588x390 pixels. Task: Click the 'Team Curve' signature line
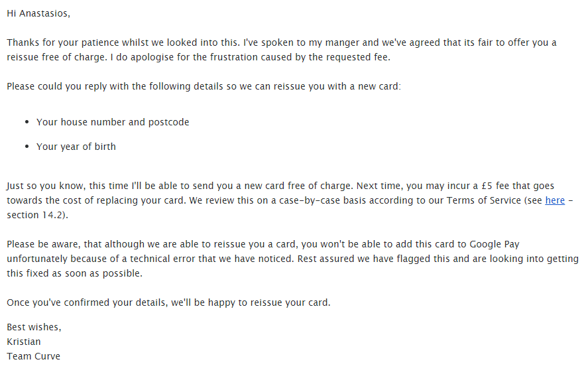tap(33, 356)
